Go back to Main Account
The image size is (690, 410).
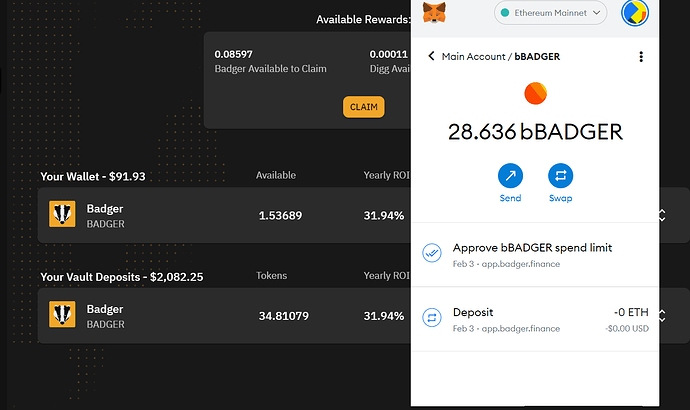(431, 57)
